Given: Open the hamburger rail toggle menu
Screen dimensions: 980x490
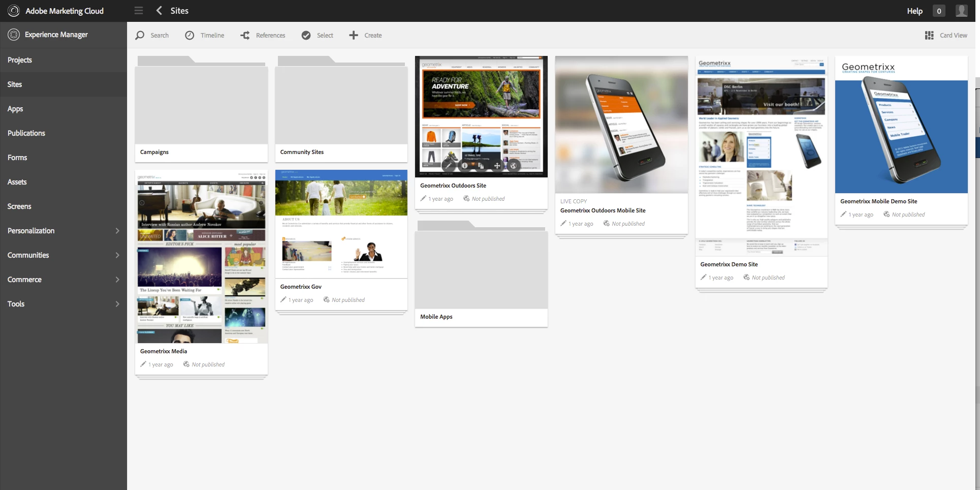Looking at the screenshot, I should pyautogui.click(x=139, y=11).
